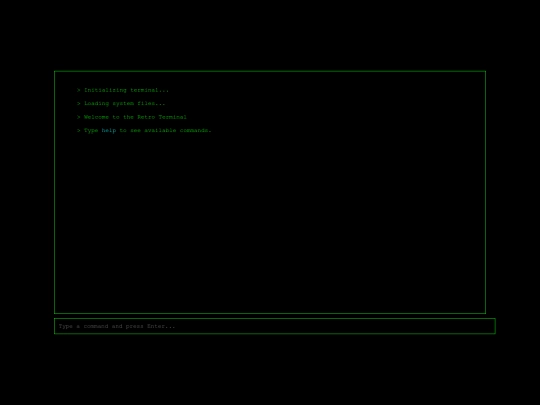The height and width of the screenshot is (405, 540).
Task: Focus the 'Type a command and press Enter...' field
Action: pyautogui.click(x=275, y=326)
